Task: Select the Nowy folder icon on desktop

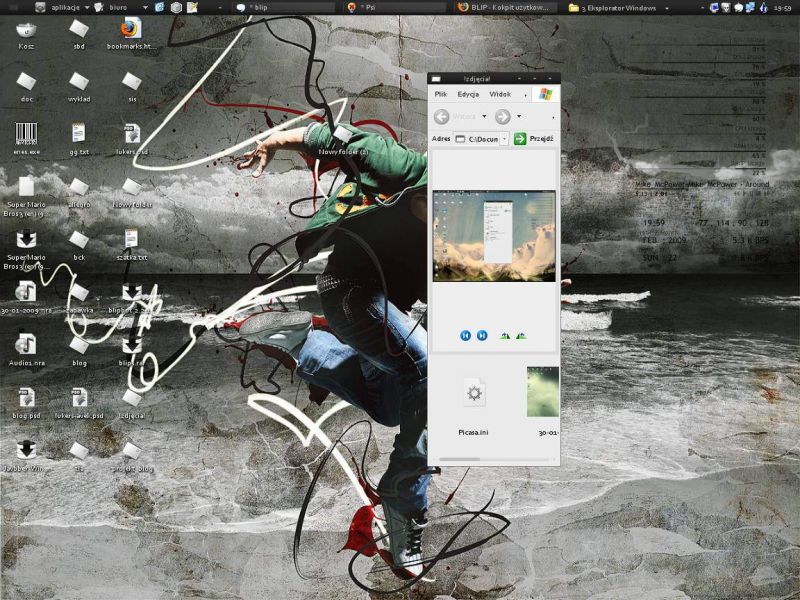Action: pyautogui.click(x=132, y=187)
